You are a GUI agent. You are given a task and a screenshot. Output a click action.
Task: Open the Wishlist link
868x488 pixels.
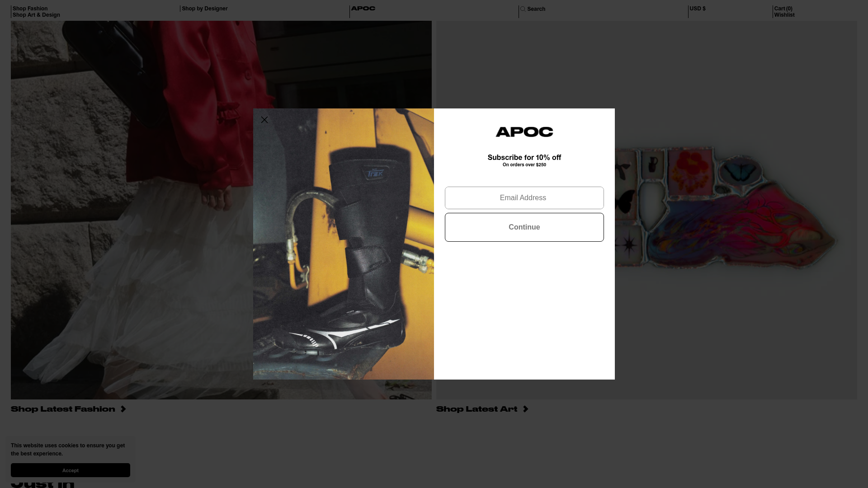784,15
